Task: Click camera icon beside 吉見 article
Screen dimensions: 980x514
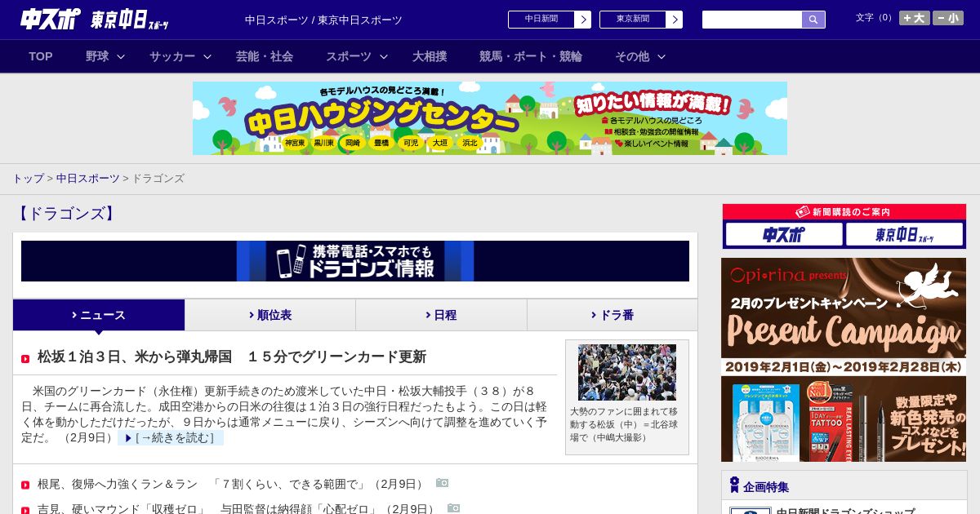Action: (453, 508)
